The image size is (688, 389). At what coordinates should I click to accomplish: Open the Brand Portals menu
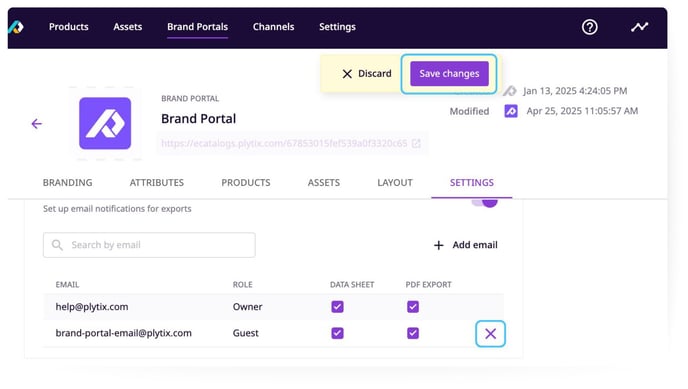(197, 27)
